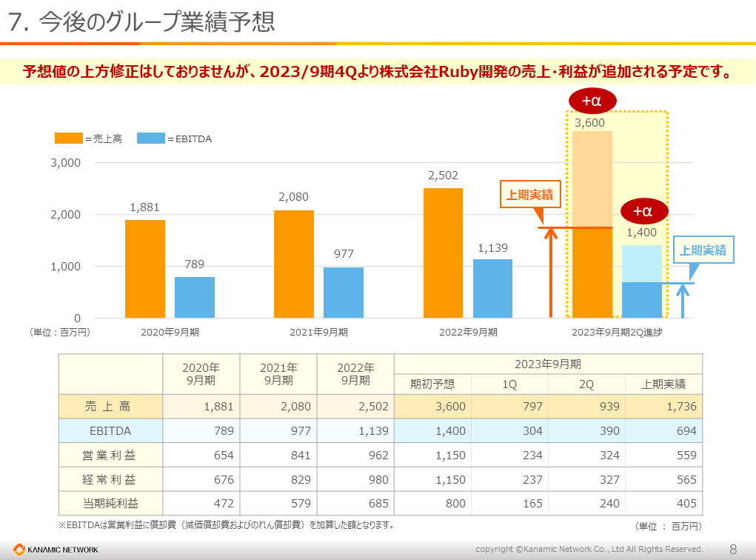This screenshot has height=560, width=756.
Task: Click the Kanamic Network logo icon
Action: (x=19, y=550)
